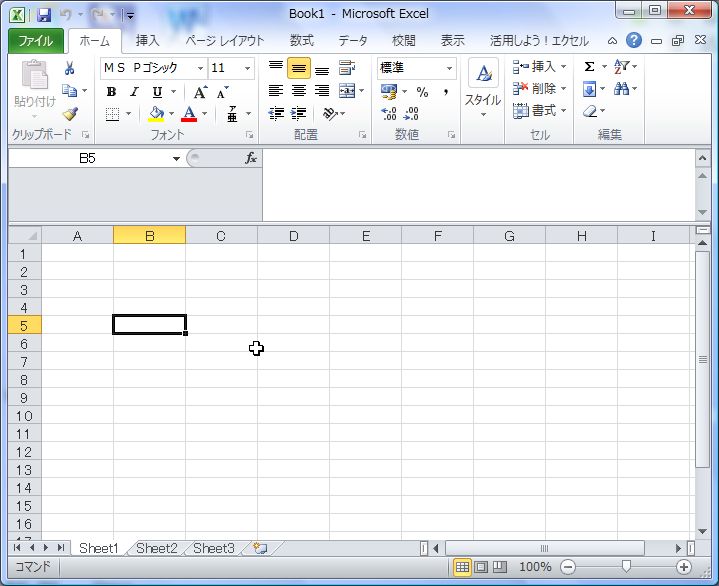The image size is (719, 586).
Task: Open the MS Pゴシック font name dropdown
Action: click(200, 68)
